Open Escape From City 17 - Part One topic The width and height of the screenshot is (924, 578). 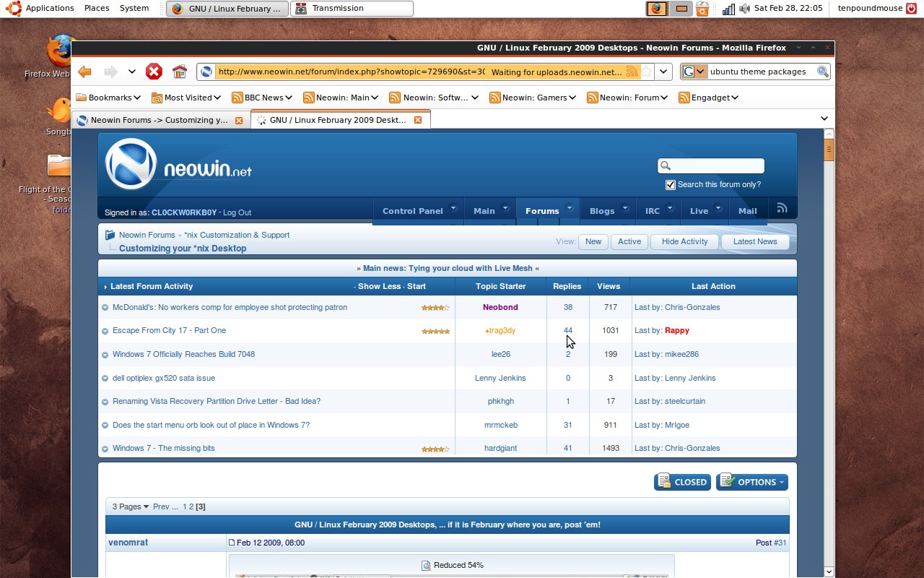coord(169,330)
